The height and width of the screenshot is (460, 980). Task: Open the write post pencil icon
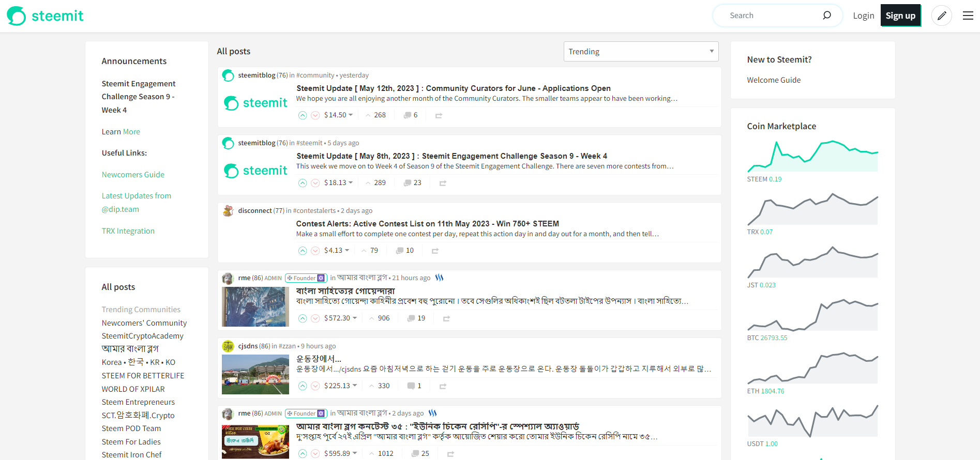pos(942,16)
